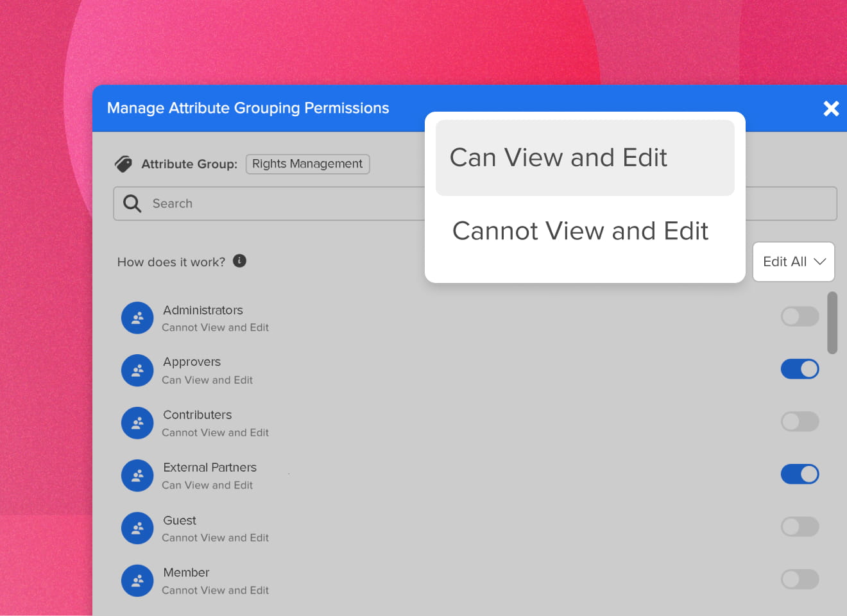Viewport: 847px width, 616px height.
Task: Disable the Approvers permission toggle
Action: tap(800, 369)
